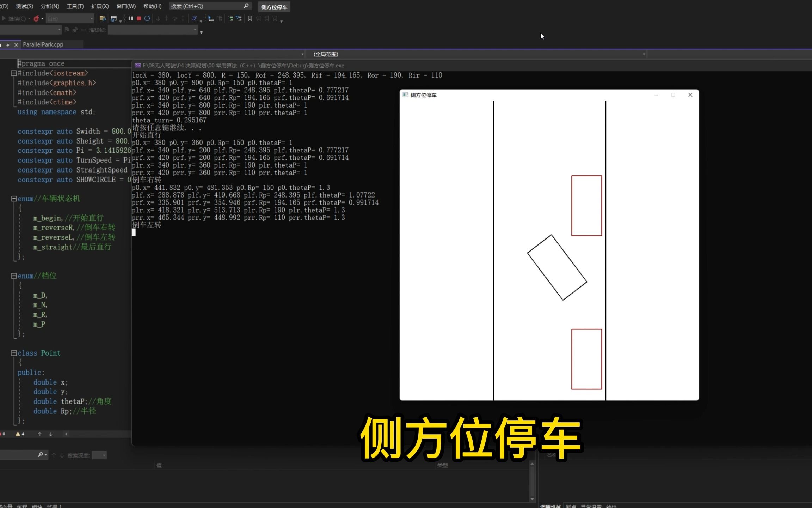The image size is (812, 508).
Task: Open the solution configuration dropdown in the toolbar
Action: pos(70,18)
